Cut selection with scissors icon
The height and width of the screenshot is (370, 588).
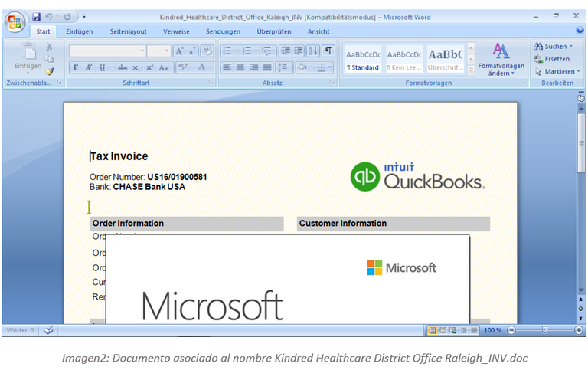point(49,47)
